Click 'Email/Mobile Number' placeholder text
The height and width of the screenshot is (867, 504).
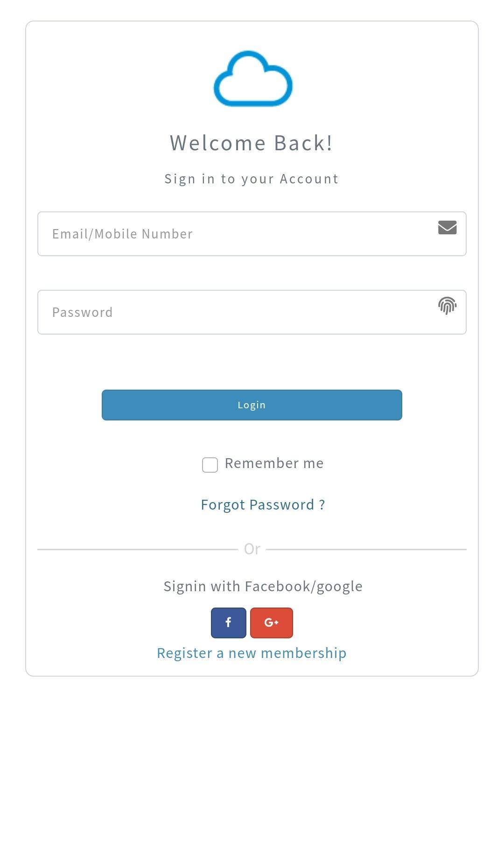[x=122, y=234]
